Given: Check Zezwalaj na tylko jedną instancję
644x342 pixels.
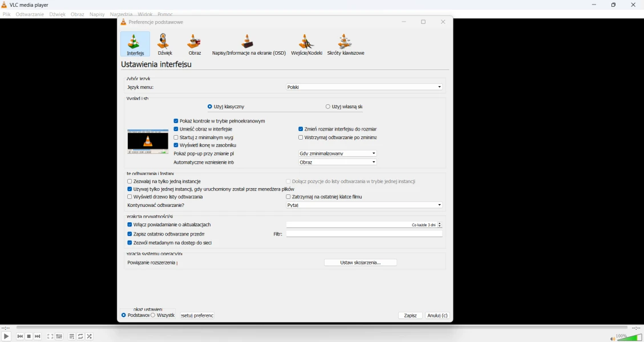Looking at the screenshot, I should click(130, 181).
